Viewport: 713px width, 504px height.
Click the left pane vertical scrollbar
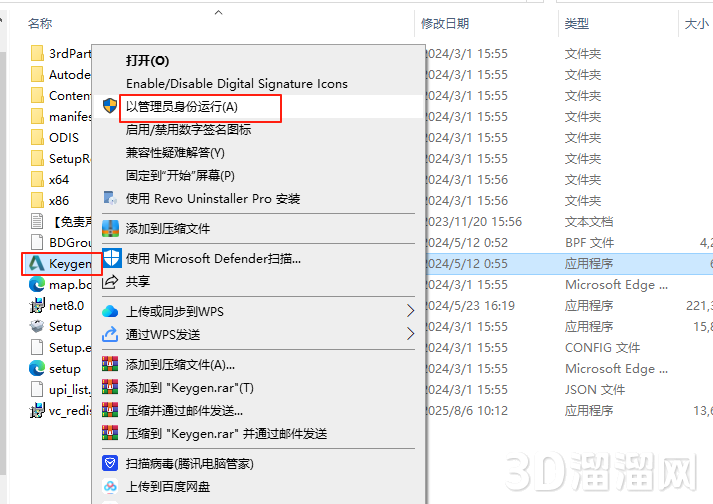tap(2, 264)
